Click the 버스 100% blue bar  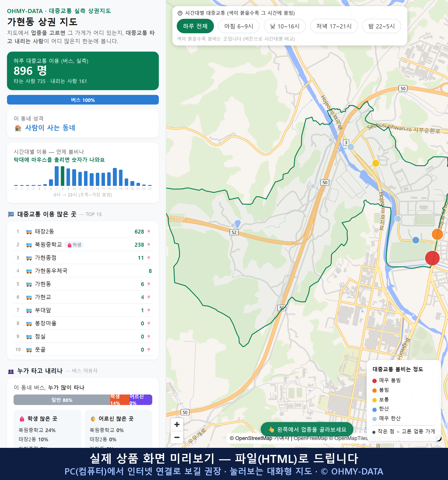pos(83,100)
